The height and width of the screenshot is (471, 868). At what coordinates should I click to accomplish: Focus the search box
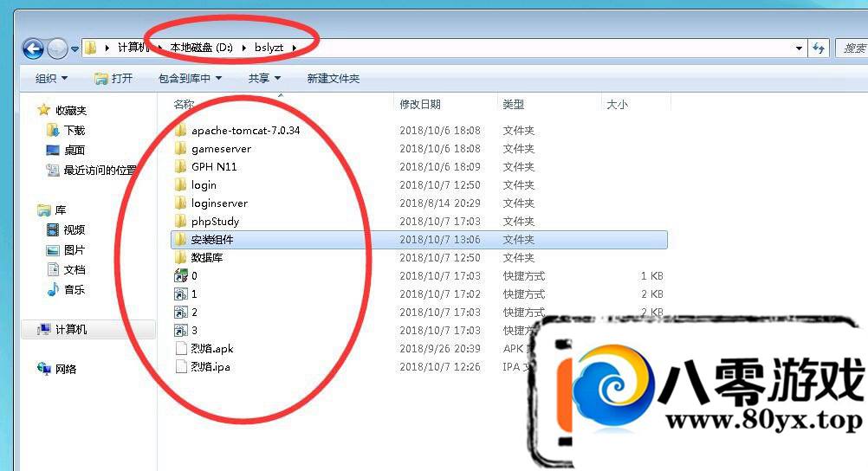852,48
